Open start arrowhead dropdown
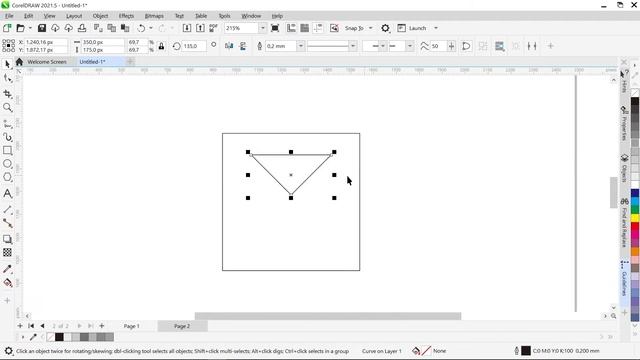Screen dimensions: 640x360 pos(383,46)
